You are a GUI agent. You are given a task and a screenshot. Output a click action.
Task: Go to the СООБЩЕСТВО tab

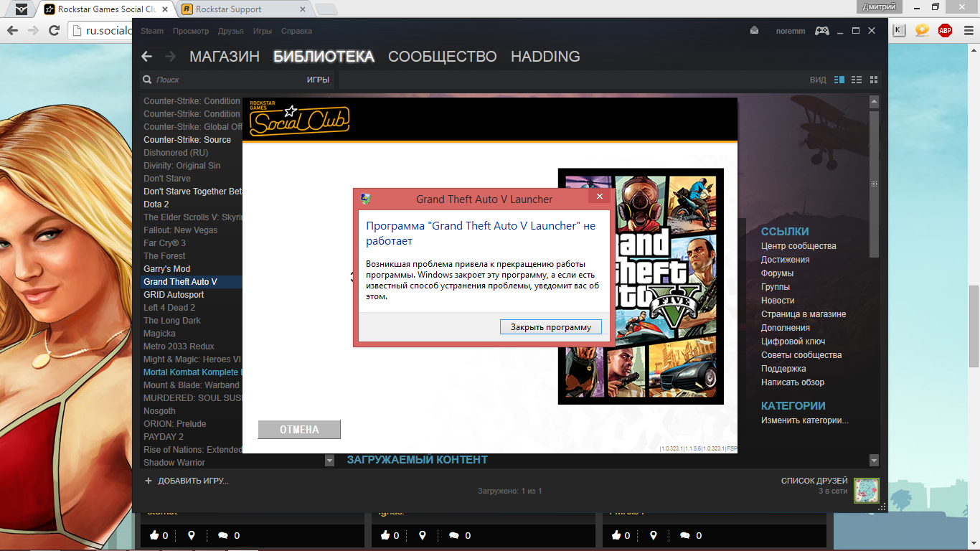coord(443,57)
